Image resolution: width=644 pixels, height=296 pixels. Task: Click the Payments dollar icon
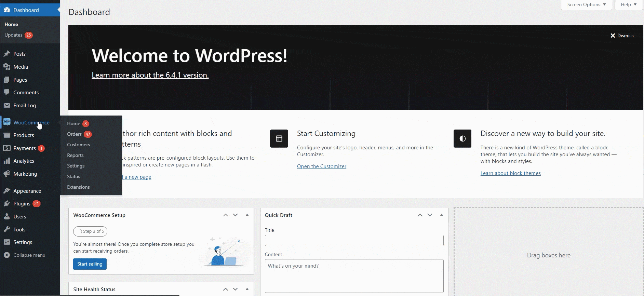[7, 148]
